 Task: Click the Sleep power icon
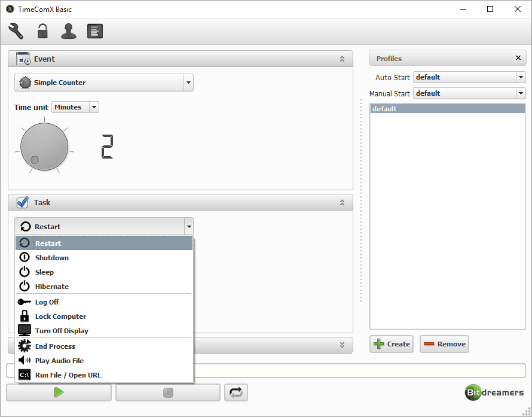tap(25, 272)
